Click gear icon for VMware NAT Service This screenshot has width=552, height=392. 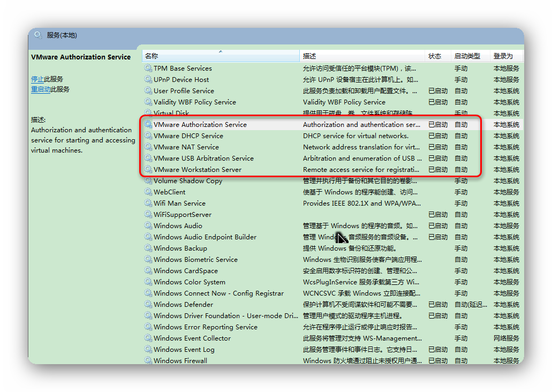[148, 147]
